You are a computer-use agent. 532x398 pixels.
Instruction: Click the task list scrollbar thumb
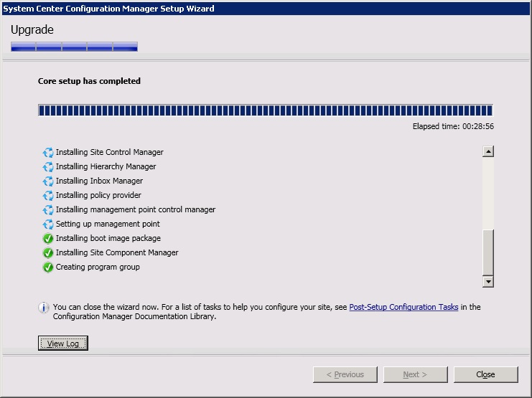click(x=488, y=252)
